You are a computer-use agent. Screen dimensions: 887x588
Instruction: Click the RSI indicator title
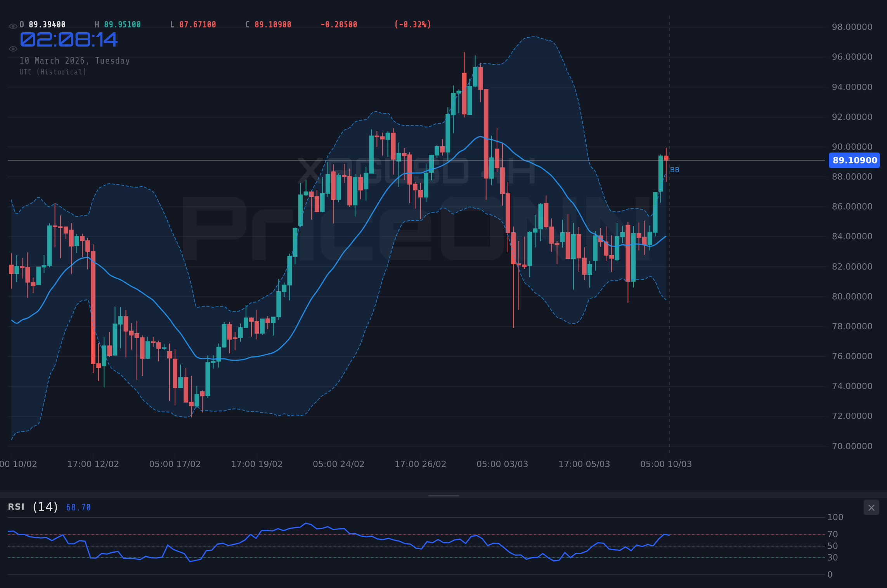coord(16,507)
